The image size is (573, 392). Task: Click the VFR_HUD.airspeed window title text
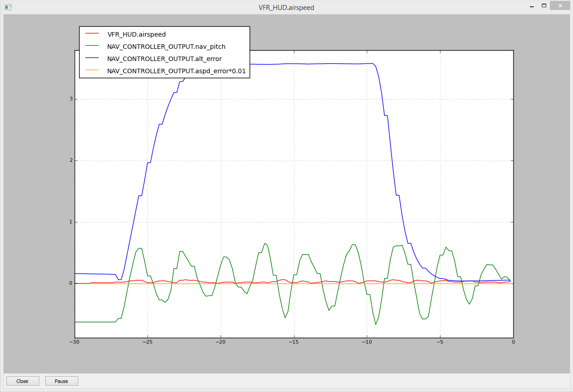pyautogui.click(x=286, y=7)
